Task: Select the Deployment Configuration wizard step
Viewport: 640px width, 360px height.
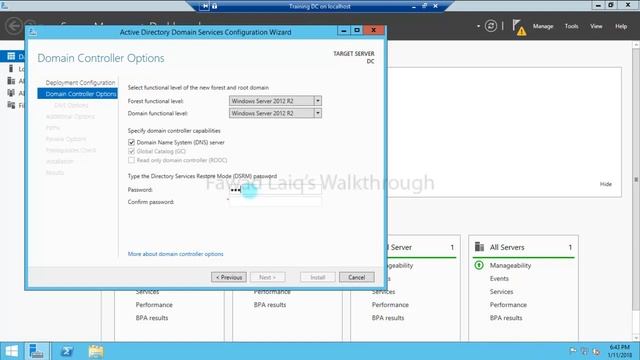Action: [80, 82]
